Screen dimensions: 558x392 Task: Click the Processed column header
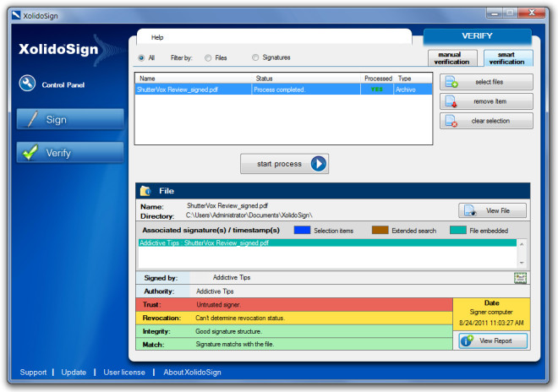(378, 79)
